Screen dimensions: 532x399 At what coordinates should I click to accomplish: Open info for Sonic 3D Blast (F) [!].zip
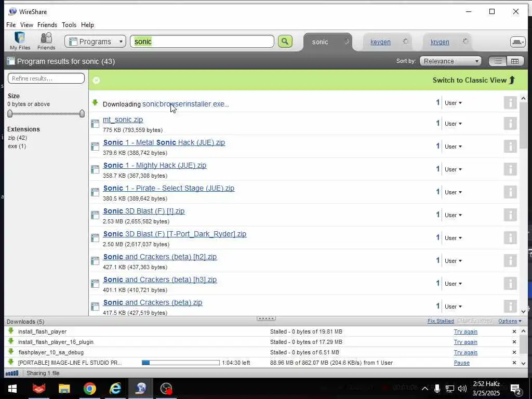(510, 215)
